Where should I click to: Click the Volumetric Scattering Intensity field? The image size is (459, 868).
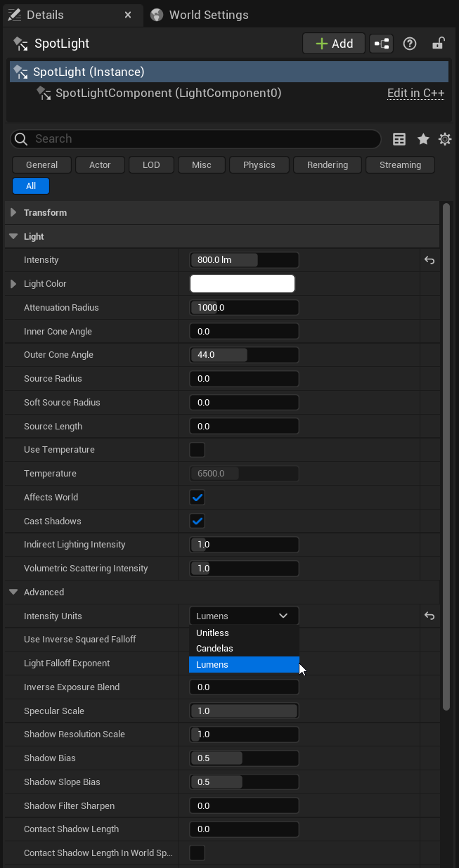pos(245,569)
